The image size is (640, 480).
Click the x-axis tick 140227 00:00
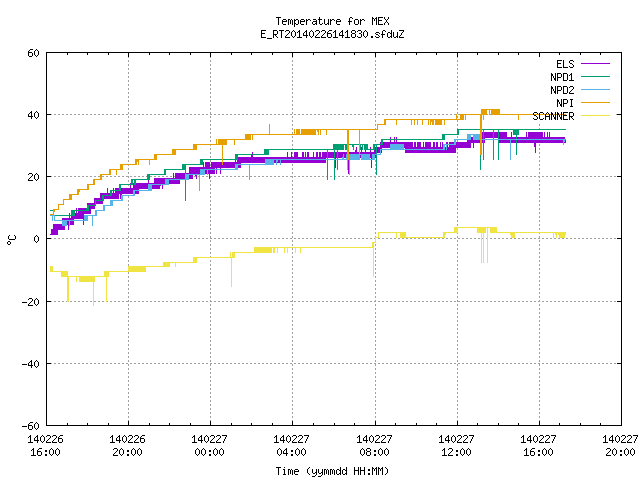tap(209, 446)
